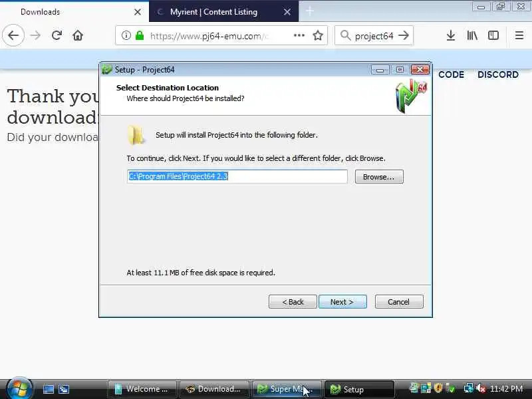The image size is (532, 399).
Task: Go to previous step with Back button
Action: [x=293, y=302]
